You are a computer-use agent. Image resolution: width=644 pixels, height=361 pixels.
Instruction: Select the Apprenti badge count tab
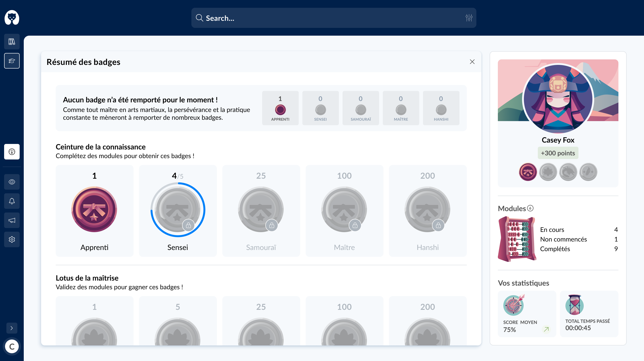point(280,108)
